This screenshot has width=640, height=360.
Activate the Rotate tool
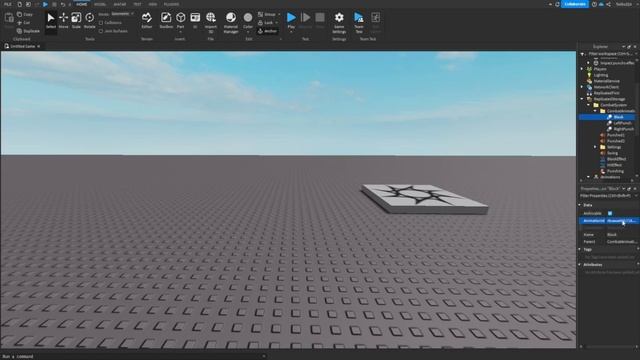point(89,20)
